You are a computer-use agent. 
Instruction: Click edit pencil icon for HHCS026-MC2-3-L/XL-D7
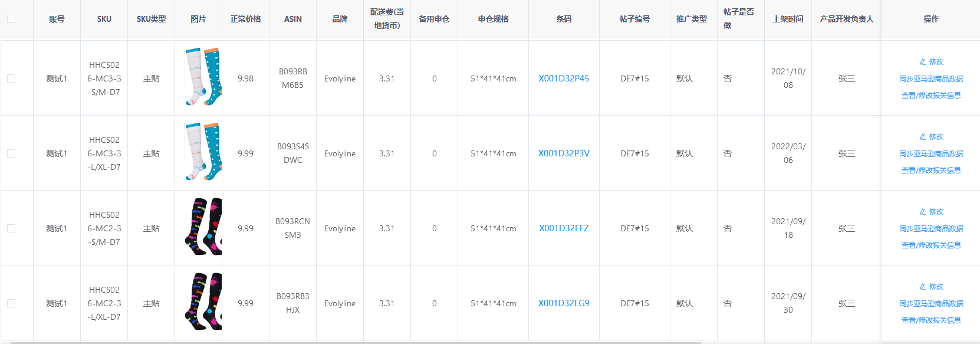click(x=923, y=287)
